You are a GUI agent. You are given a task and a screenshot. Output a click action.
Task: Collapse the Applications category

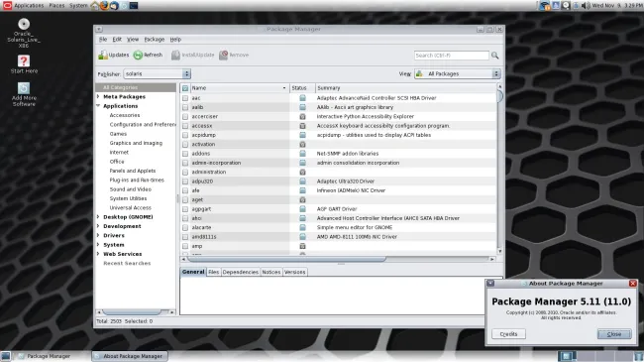tap(98, 106)
